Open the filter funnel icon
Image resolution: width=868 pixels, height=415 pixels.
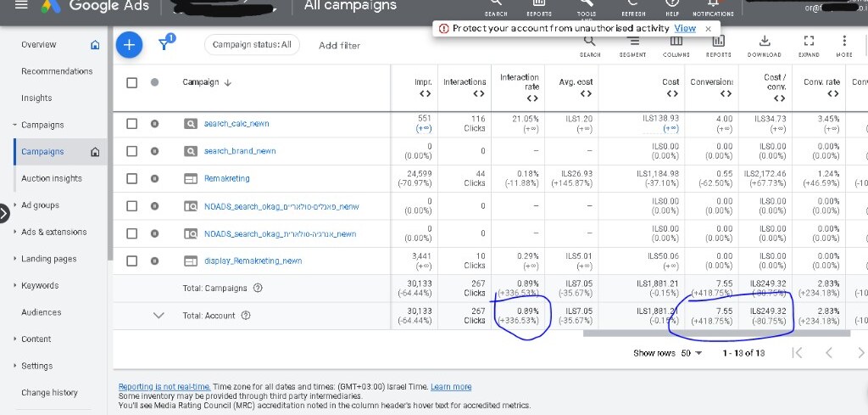(164, 44)
